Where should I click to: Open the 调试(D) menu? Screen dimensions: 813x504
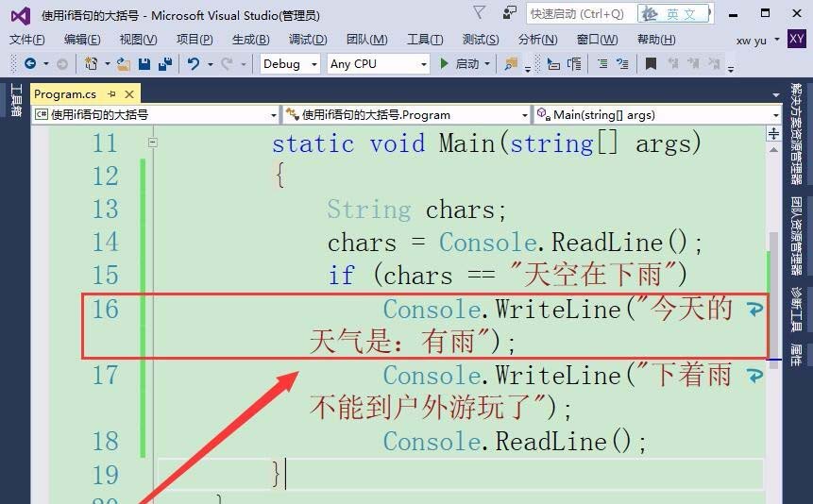(308, 40)
